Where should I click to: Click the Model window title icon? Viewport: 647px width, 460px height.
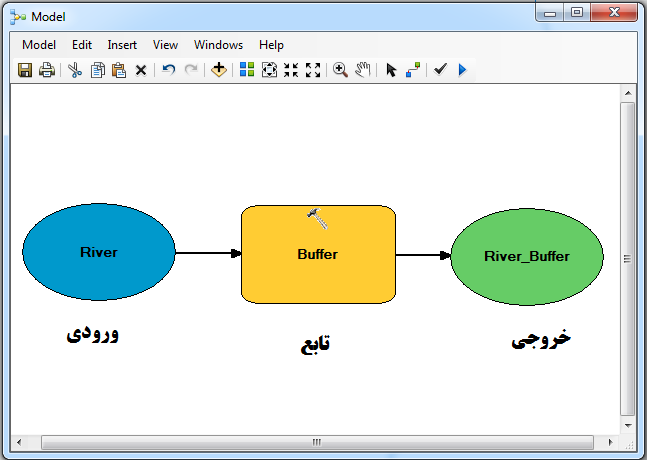(x=18, y=17)
